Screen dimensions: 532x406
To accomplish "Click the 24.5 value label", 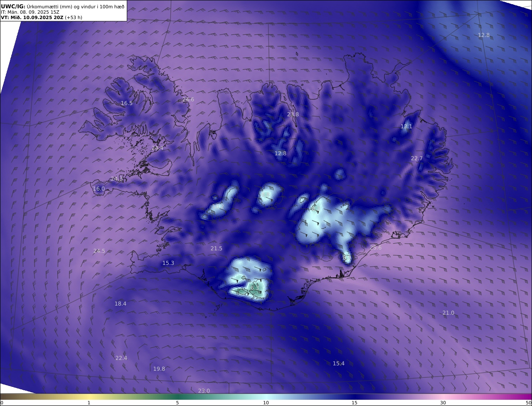I will coord(99,251).
